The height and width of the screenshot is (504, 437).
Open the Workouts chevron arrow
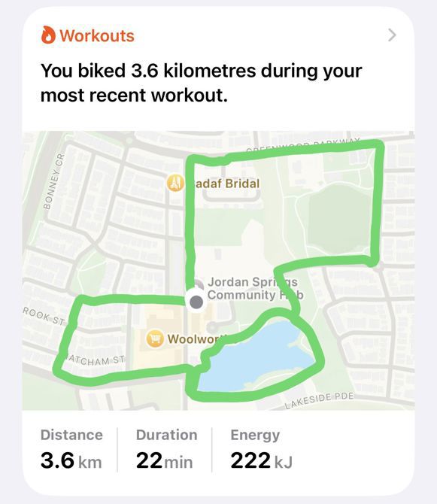392,35
